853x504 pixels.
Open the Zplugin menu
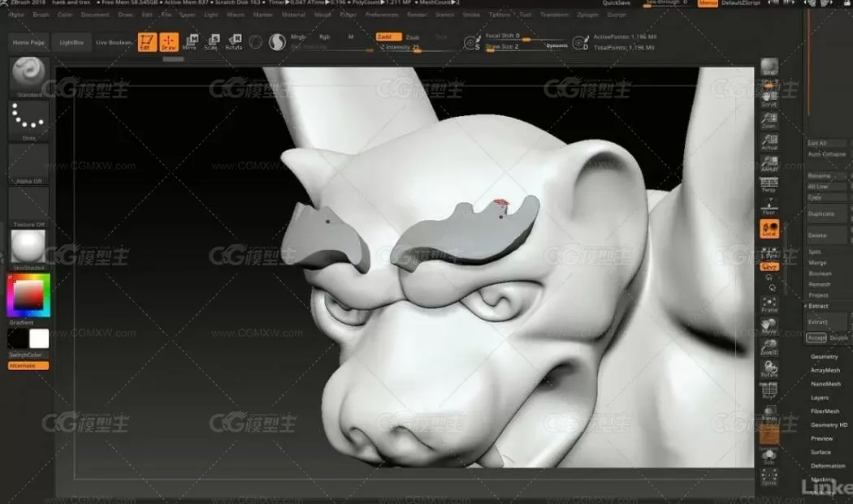click(x=587, y=15)
